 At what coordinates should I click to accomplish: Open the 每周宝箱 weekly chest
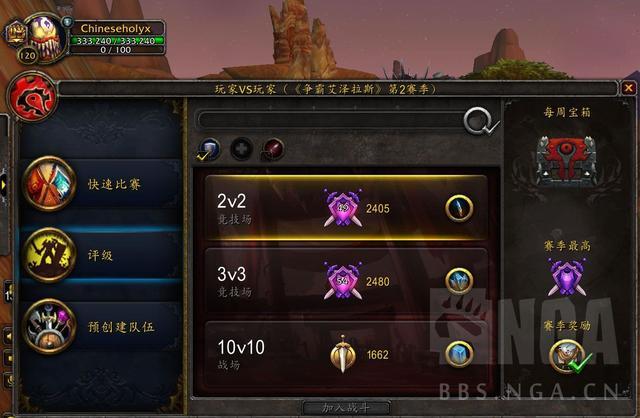[x=567, y=161]
